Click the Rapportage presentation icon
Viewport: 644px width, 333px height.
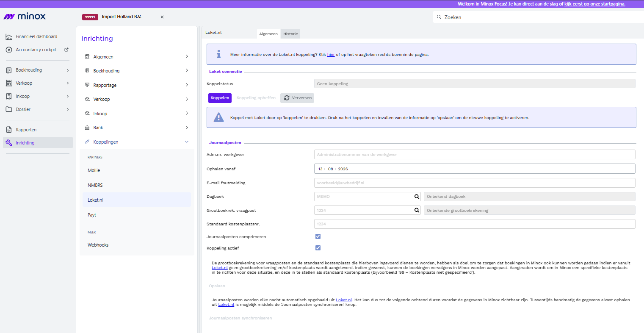coord(87,85)
